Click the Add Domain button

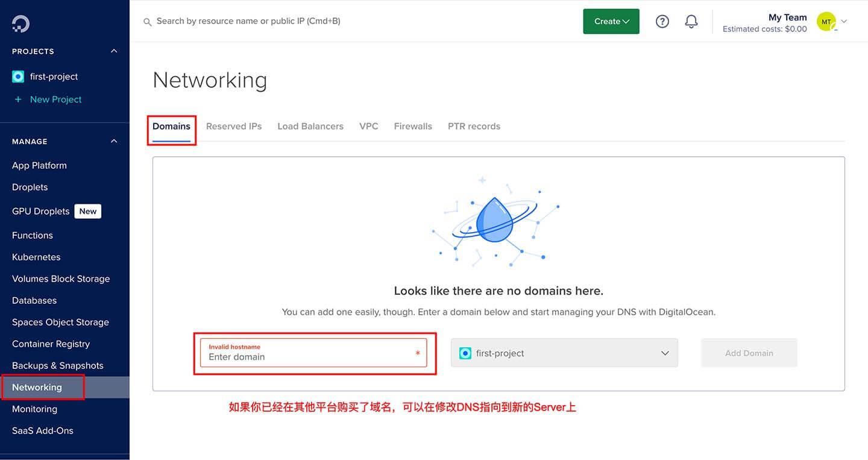tap(749, 353)
